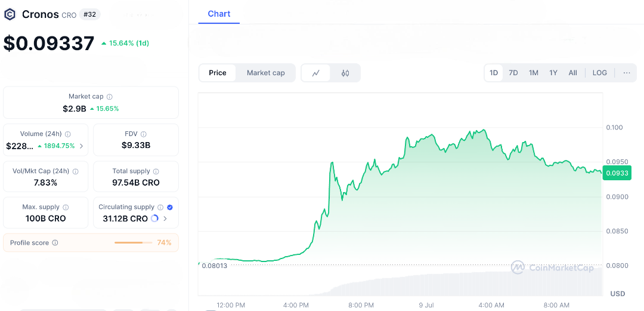644x311 pixels.
Task: Select the Price chart toggle
Action: (218, 73)
